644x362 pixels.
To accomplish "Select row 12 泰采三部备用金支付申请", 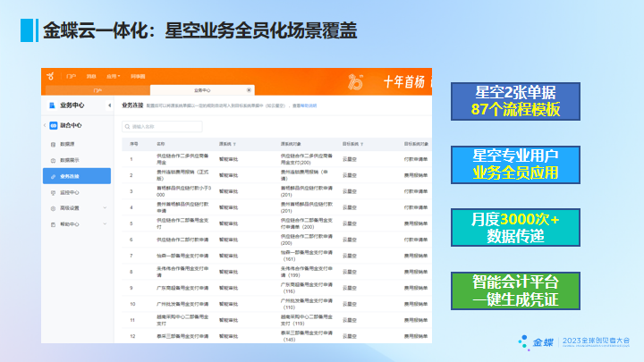I will [276, 336].
